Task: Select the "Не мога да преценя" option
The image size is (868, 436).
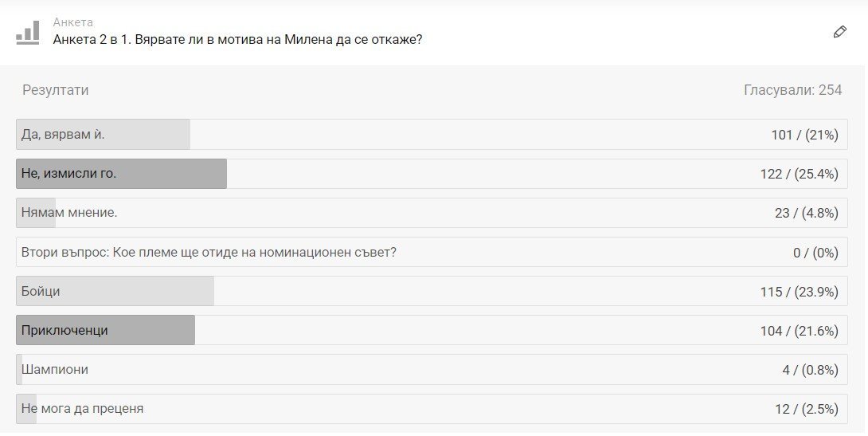Action: 83,408
